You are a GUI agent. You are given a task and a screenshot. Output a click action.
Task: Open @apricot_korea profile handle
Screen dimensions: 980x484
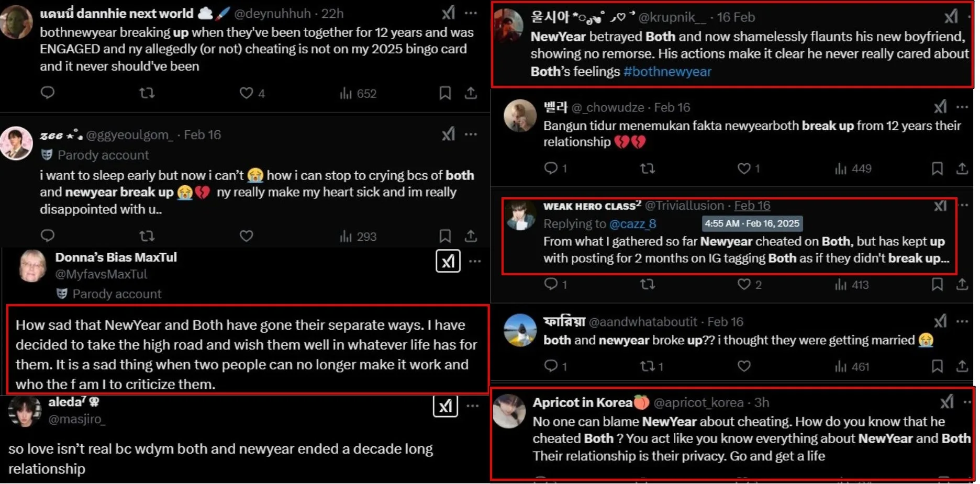(698, 402)
